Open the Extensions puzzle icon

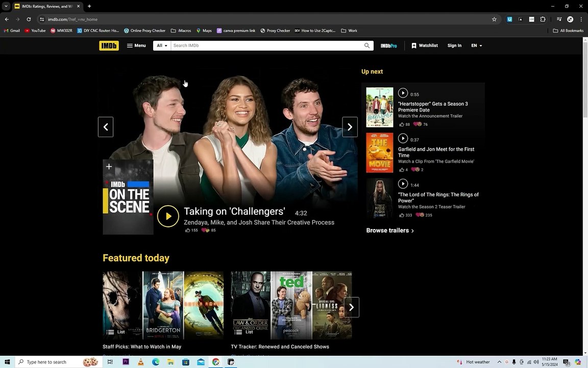(x=543, y=19)
